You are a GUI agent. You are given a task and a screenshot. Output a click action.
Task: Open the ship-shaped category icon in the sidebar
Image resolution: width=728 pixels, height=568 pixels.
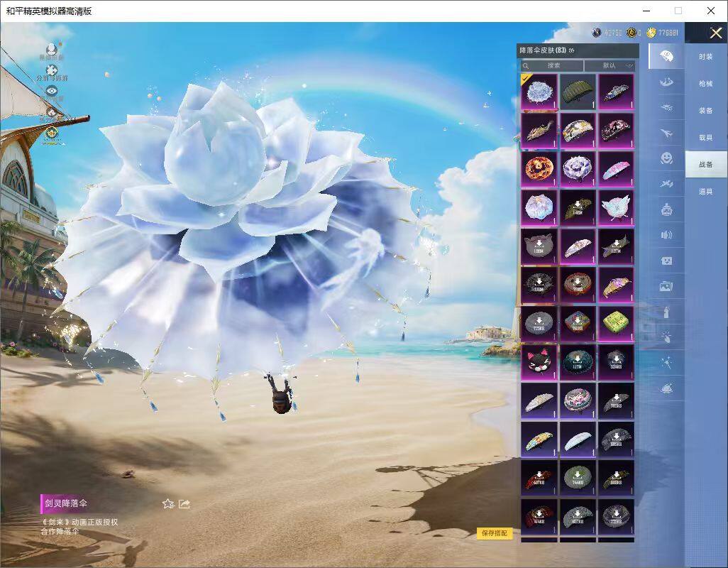click(666, 82)
